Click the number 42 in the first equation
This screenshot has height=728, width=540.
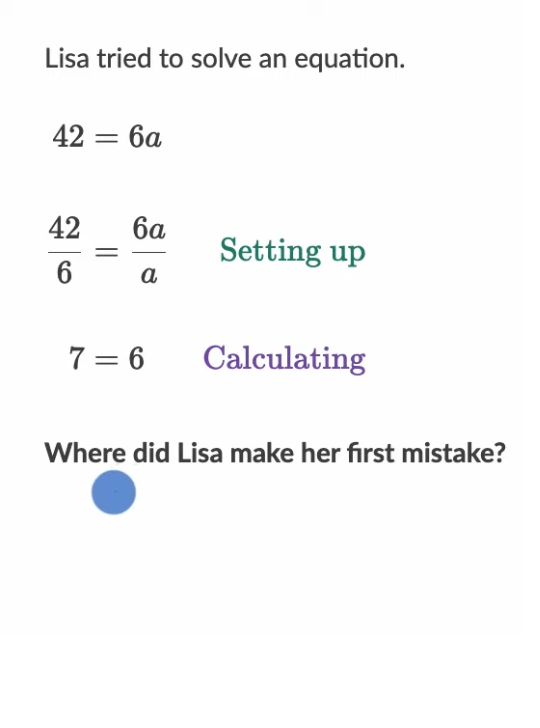coord(69,137)
